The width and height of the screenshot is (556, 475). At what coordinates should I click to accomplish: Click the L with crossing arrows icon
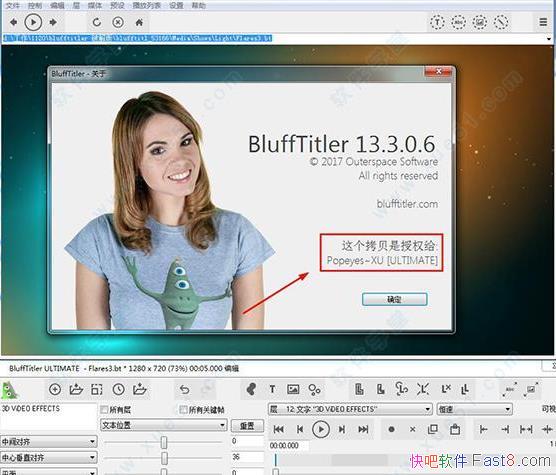(x=423, y=389)
